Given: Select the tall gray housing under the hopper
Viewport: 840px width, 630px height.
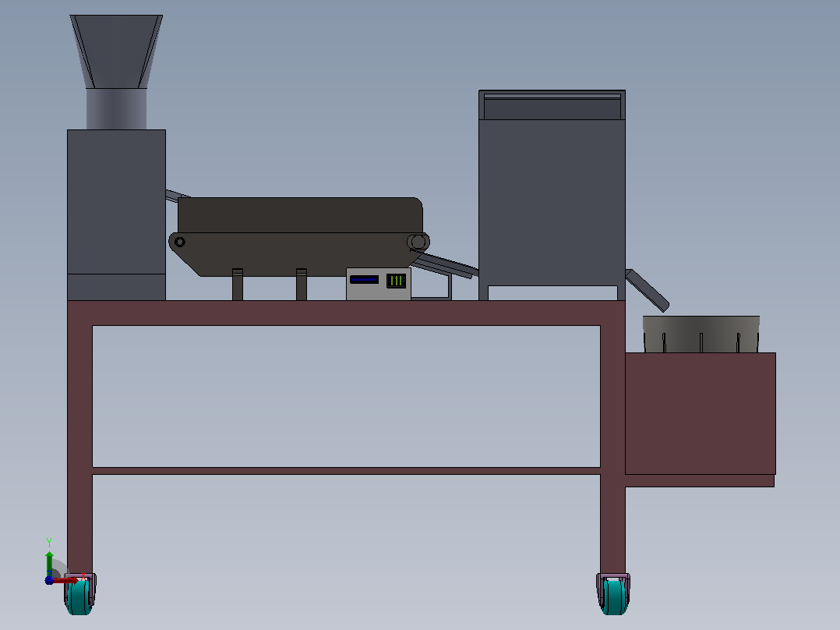Looking at the screenshot, I should [x=116, y=214].
